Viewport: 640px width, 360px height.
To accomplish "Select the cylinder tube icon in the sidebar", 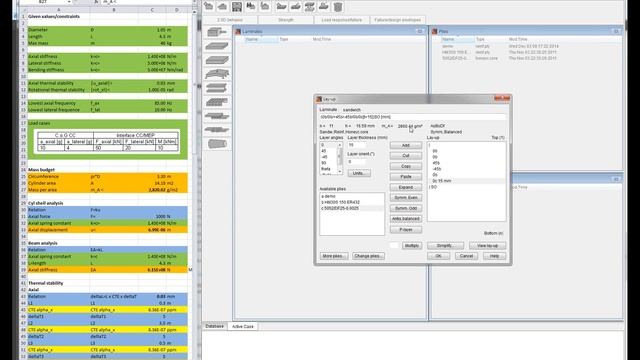I will [217, 144].
